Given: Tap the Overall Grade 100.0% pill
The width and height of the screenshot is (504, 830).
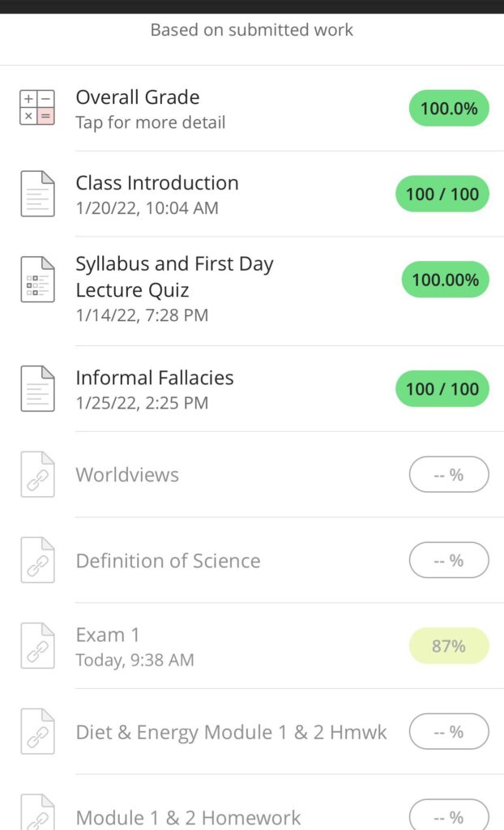Looking at the screenshot, I should coord(448,108).
